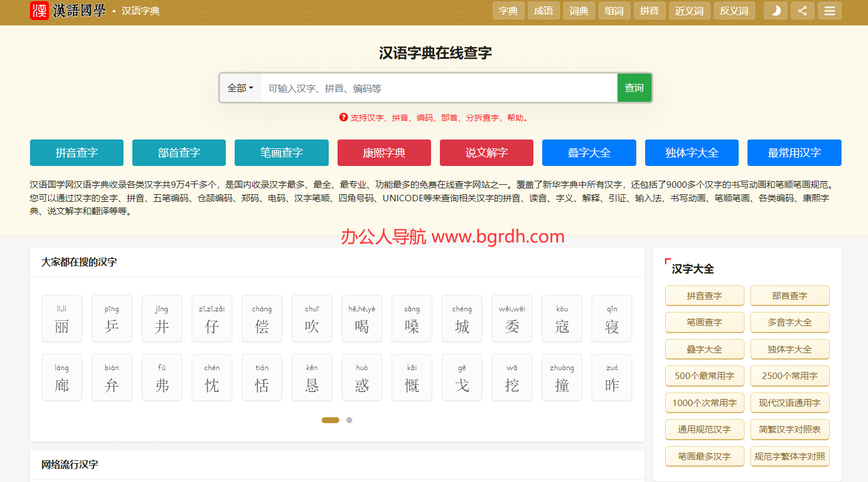Open 最常用汉字 blue button
The width and height of the screenshot is (868, 482).
click(x=794, y=152)
